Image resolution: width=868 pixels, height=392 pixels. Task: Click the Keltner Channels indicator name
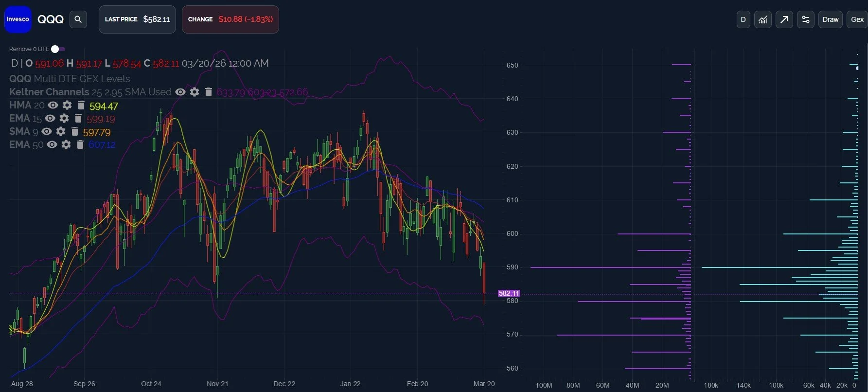(x=49, y=92)
